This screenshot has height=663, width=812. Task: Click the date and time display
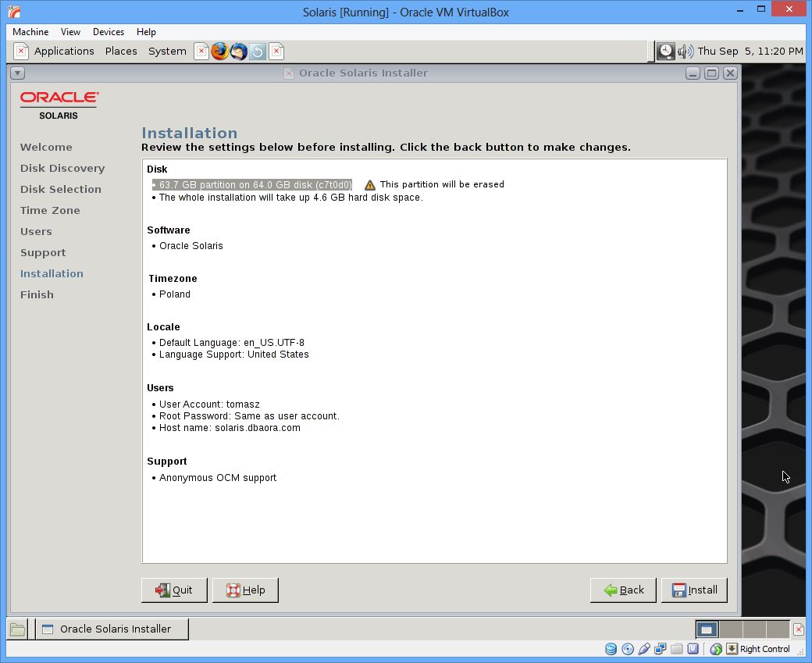point(750,52)
